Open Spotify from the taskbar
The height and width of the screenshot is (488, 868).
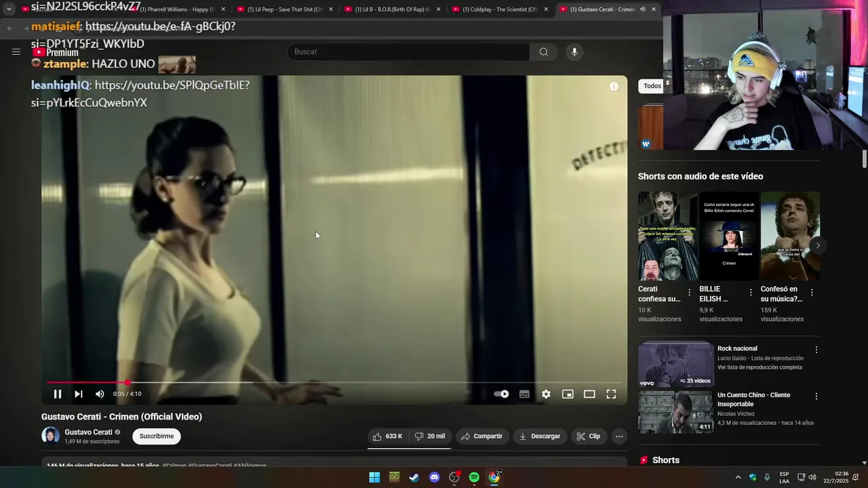(x=474, y=477)
